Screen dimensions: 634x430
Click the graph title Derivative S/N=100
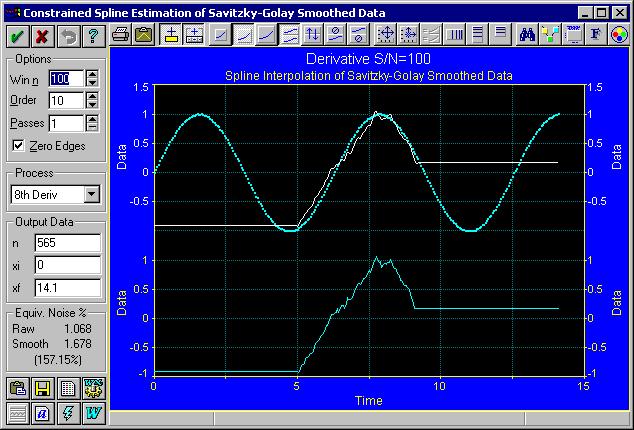pyautogui.click(x=368, y=59)
